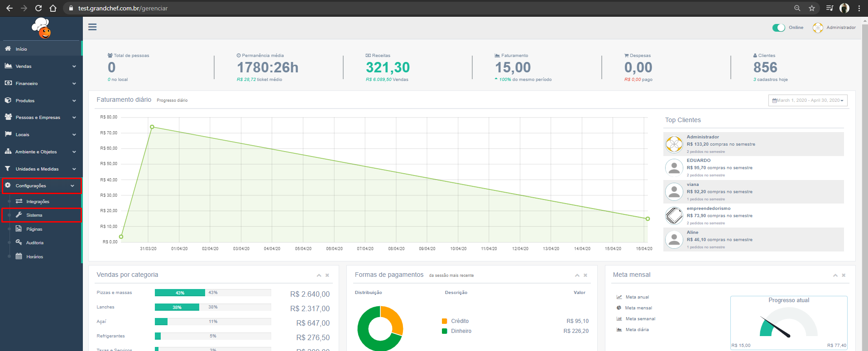Toggle the Online status switch
Viewport: 868px width, 351px height.
click(778, 28)
